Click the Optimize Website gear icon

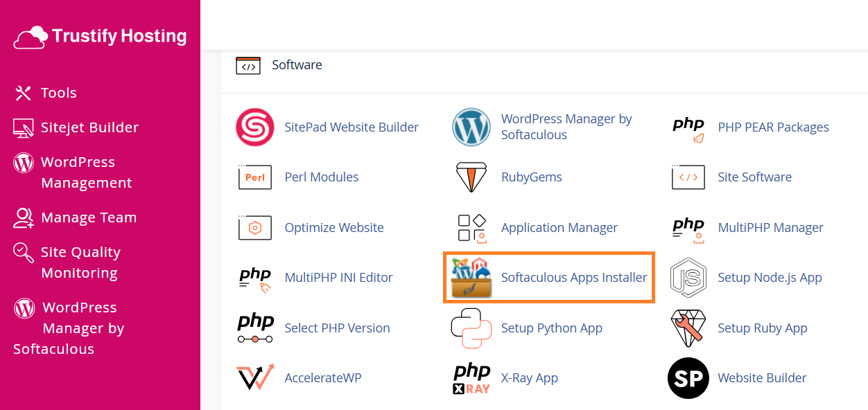[x=255, y=227]
